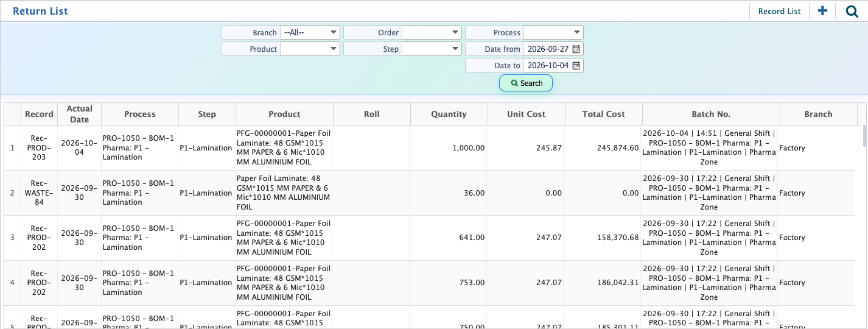
Task: Click the green Search button
Action: click(x=526, y=83)
